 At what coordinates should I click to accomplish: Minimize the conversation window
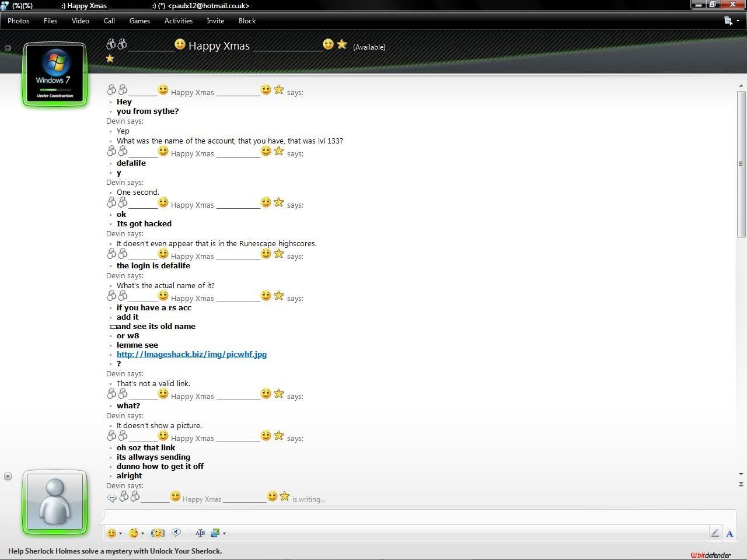point(698,5)
